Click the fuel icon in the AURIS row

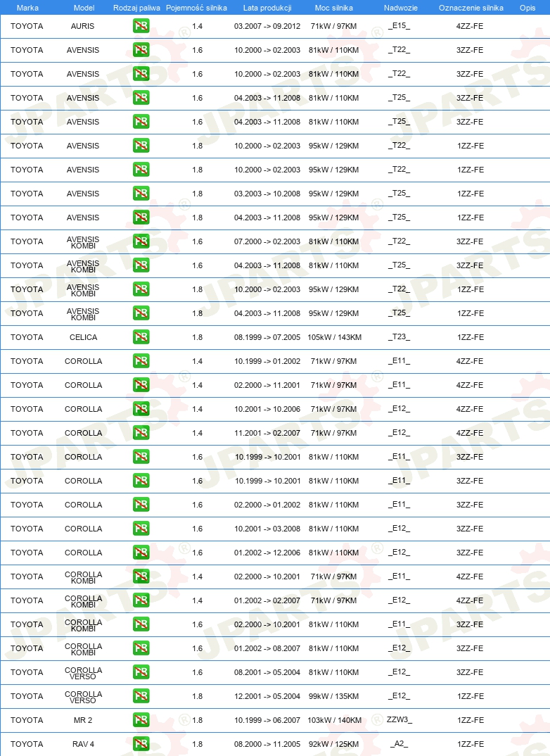coord(141,25)
